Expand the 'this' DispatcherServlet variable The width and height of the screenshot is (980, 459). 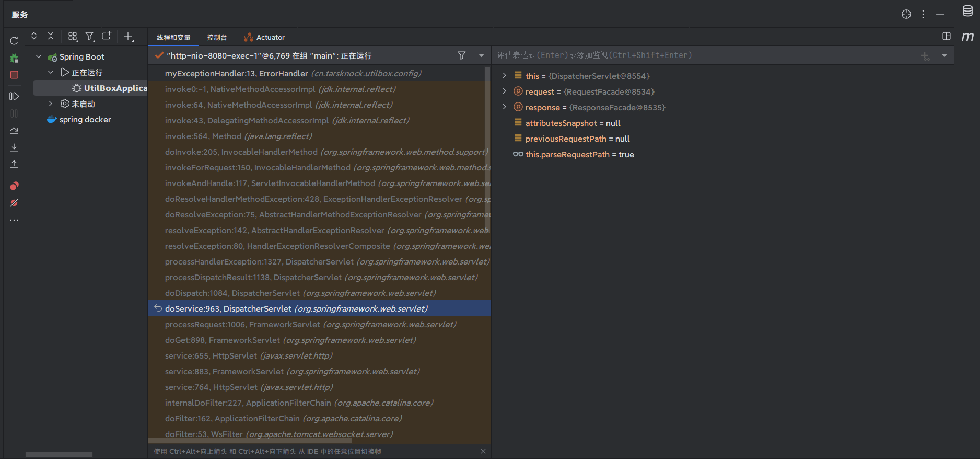[x=504, y=76]
